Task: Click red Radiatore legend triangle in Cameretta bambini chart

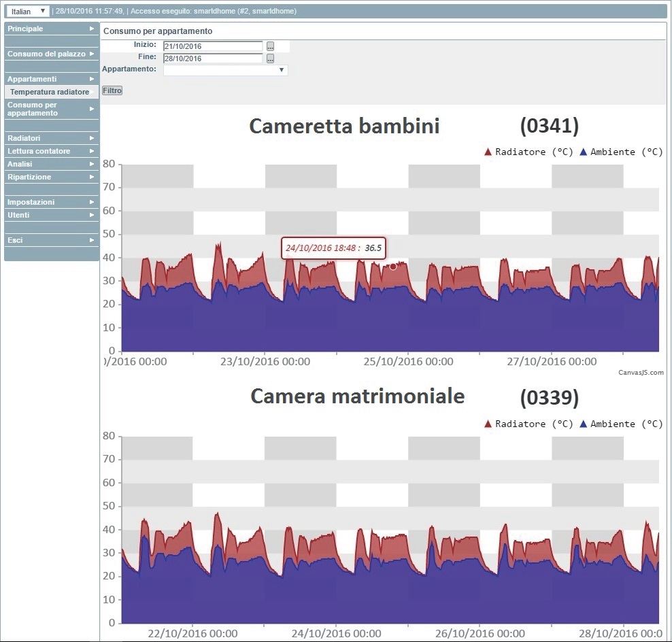Action: [488, 152]
